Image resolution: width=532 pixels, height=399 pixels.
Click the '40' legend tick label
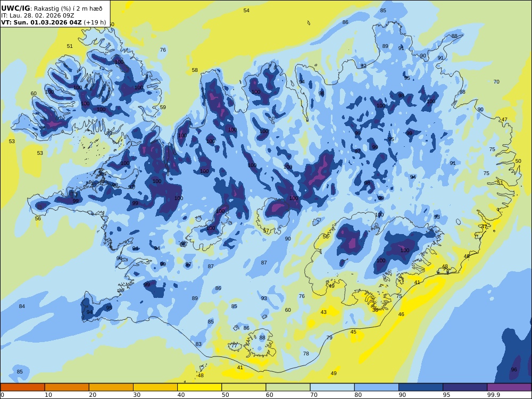181,395
